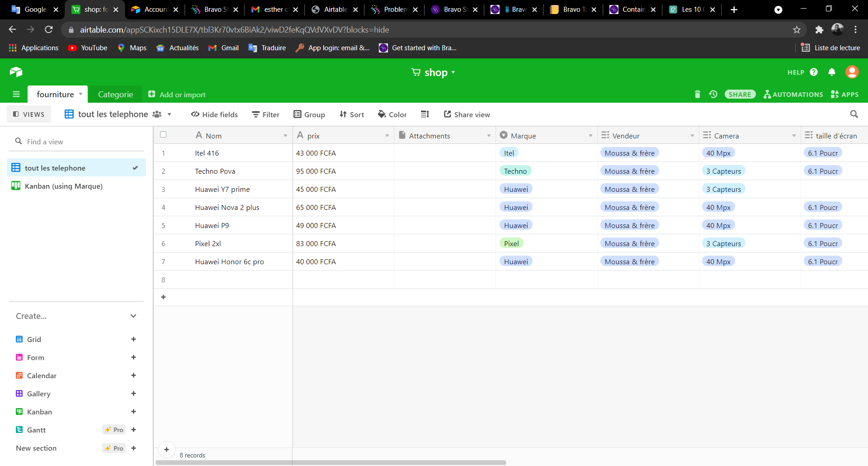Bookmark this page with the star icon
The image size is (868, 466).
point(797,30)
